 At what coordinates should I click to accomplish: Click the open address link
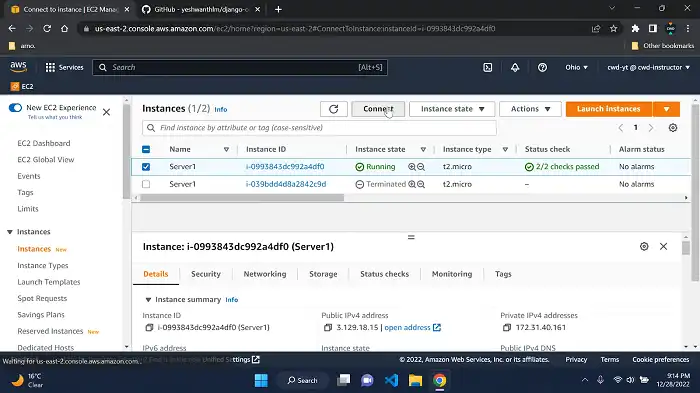tap(412, 327)
